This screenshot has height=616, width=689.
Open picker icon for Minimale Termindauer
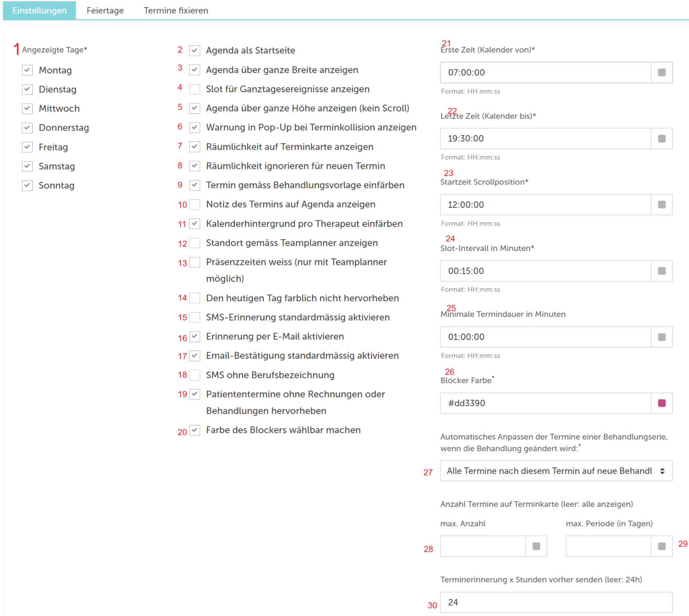click(x=662, y=337)
